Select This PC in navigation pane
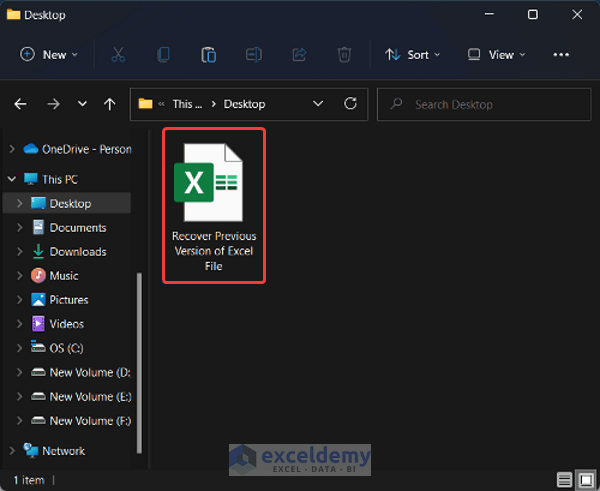 click(51, 179)
